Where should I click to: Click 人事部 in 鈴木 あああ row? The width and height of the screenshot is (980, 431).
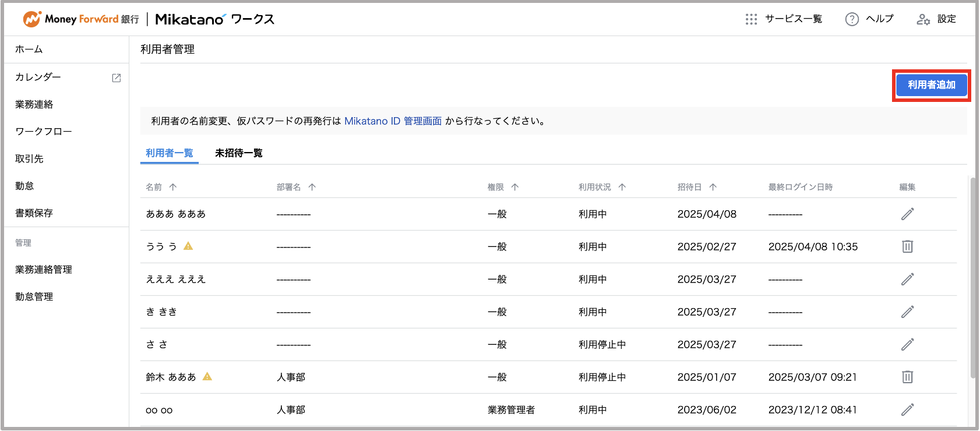[x=291, y=377]
